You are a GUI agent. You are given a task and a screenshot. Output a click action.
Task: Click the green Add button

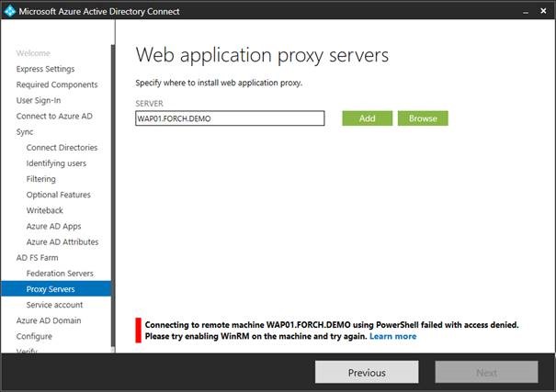(367, 118)
